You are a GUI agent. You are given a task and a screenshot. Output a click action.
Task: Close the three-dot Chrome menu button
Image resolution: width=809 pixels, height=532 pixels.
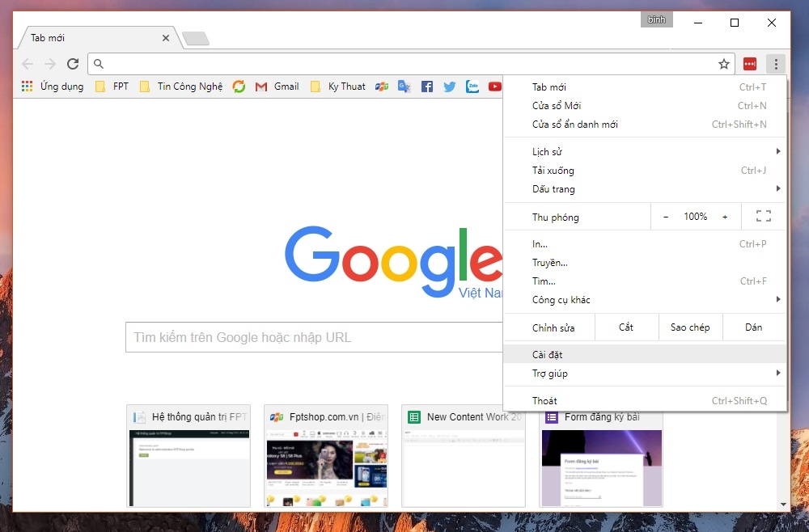(x=776, y=64)
